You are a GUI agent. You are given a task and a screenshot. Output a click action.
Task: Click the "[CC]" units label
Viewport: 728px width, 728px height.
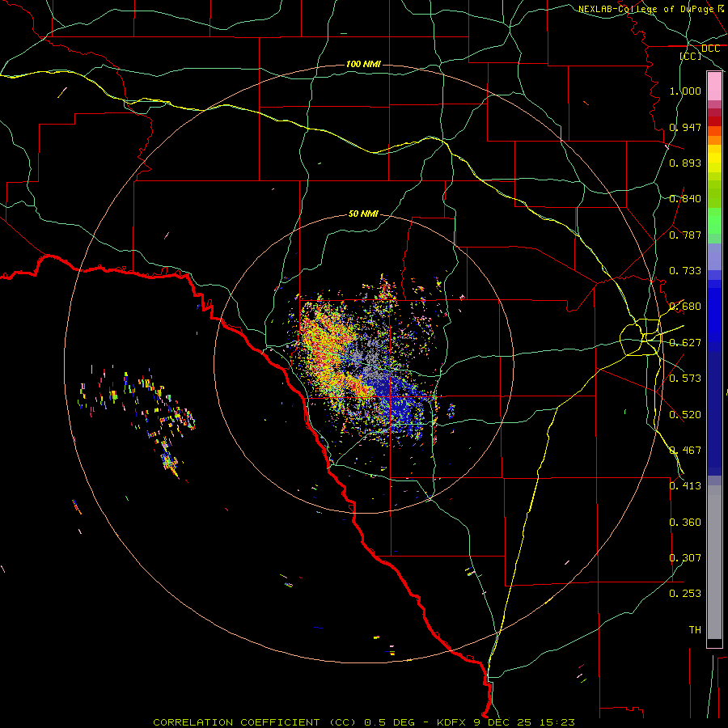click(x=691, y=56)
